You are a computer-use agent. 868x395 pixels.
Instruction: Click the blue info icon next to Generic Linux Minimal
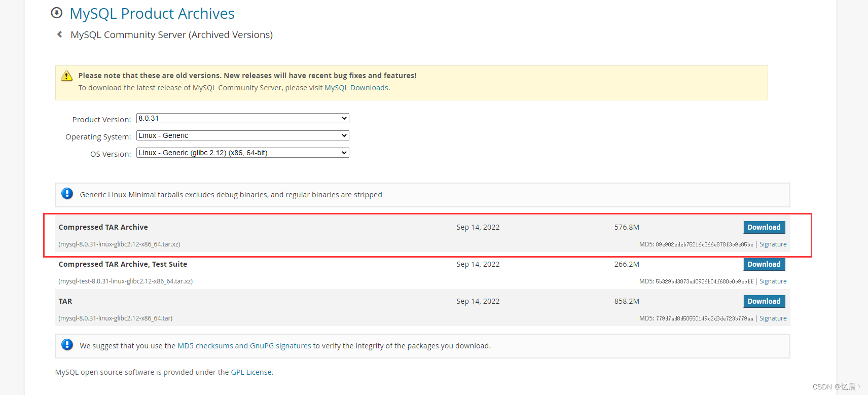pyautogui.click(x=67, y=193)
